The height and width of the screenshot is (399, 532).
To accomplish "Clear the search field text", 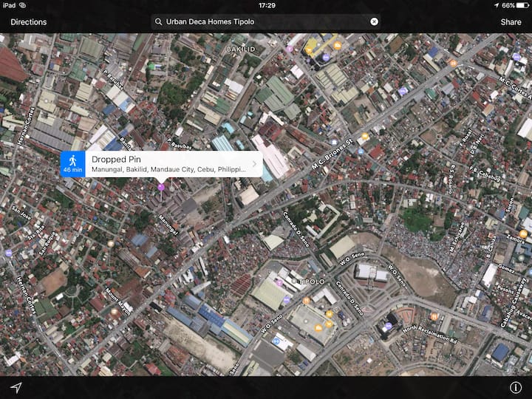I will [x=374, y=21].
